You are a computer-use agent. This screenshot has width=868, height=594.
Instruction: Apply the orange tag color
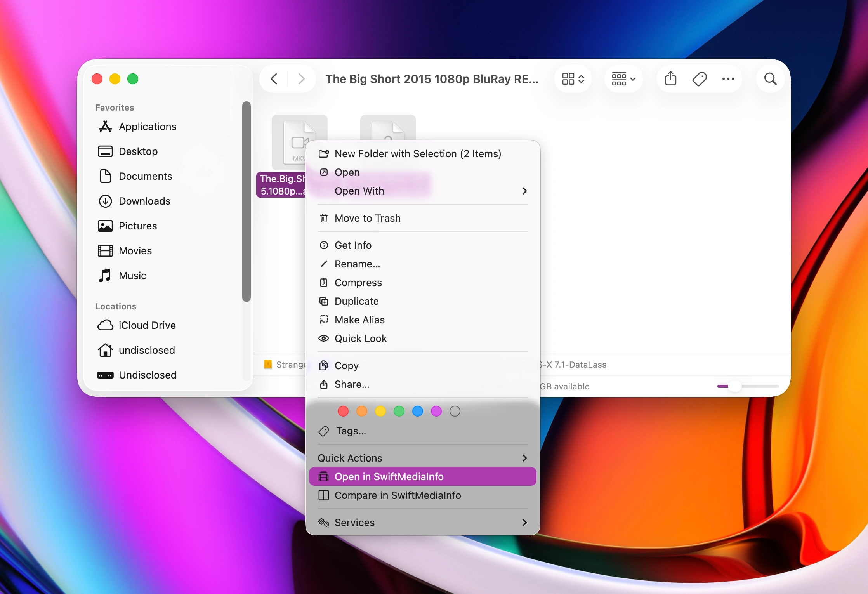(362, 411)
